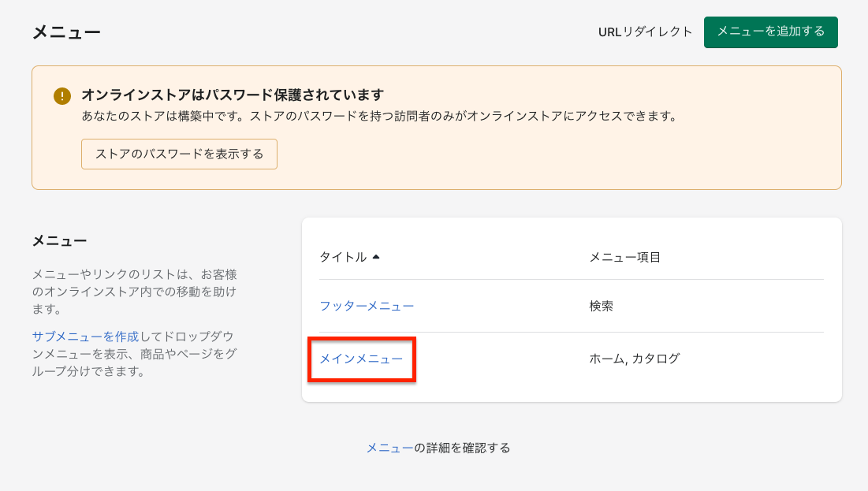The image size is (868, 491).
Task: Open the URLリダイレクト link
Action: [x=645, y=32]
